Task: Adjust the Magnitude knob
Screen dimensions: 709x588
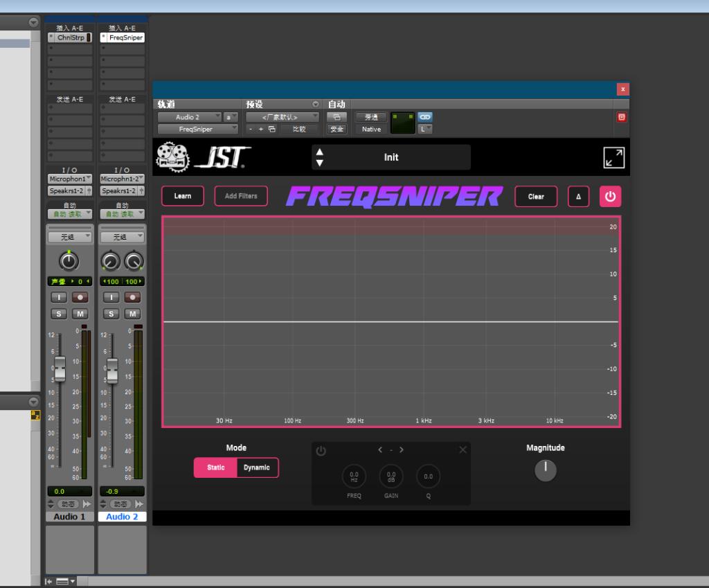Action: click(x=546, y=470)
